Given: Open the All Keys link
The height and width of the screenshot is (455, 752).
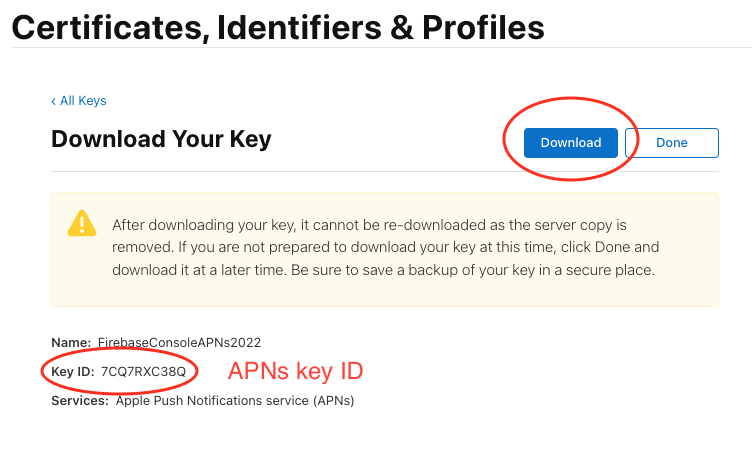Looking at the screenshot, I should pos(83,101).
